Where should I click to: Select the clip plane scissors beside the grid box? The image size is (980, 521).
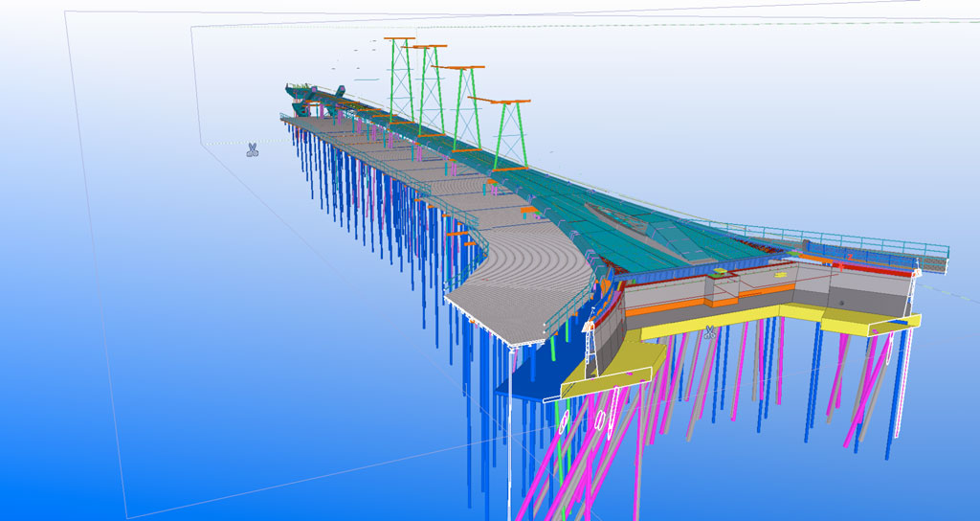point(252,149)
